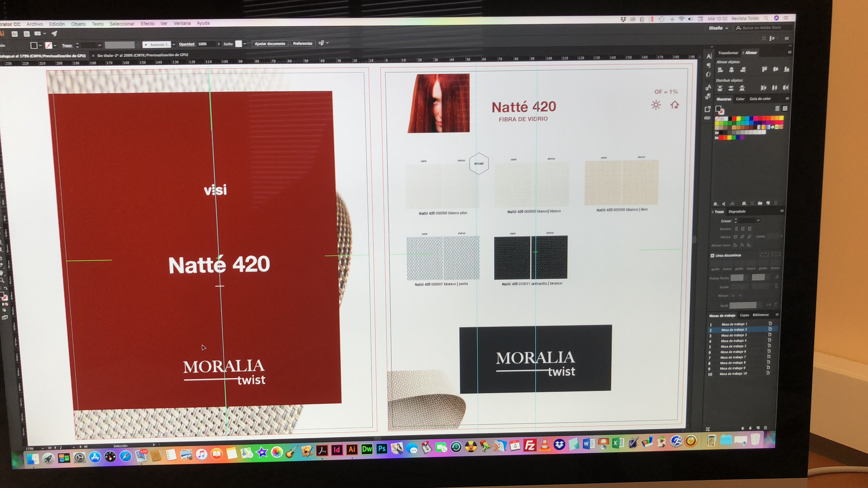Open the Links panel icon in collapsed dock
Image resolution: width=868 pixels, height=488 pixels.
[707, 118]
